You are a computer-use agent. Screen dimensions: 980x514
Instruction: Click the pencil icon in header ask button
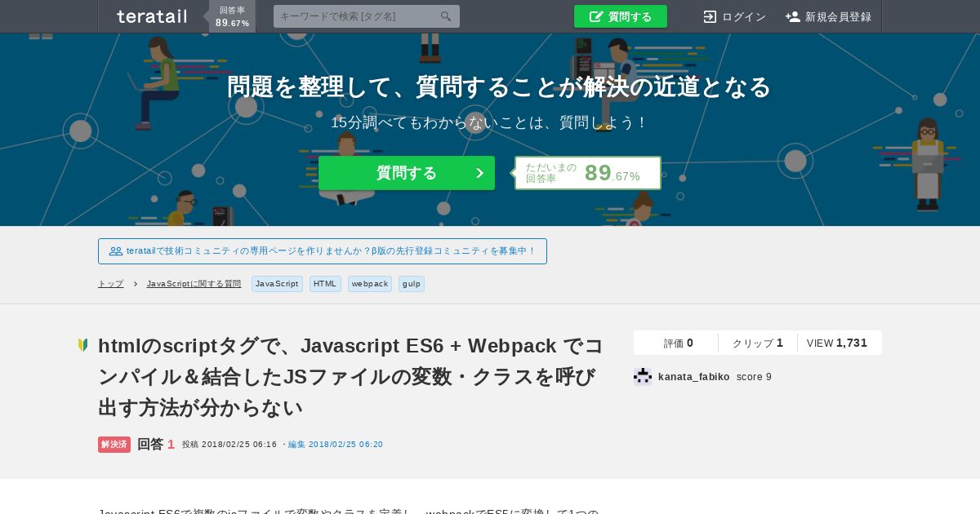[x=596, y=16]
